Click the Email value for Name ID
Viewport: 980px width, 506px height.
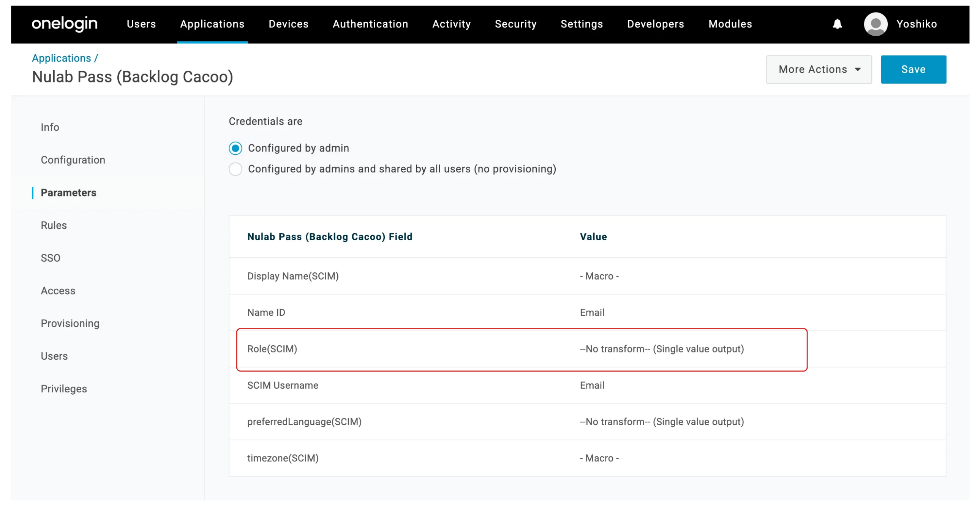[x=592, y=313]
